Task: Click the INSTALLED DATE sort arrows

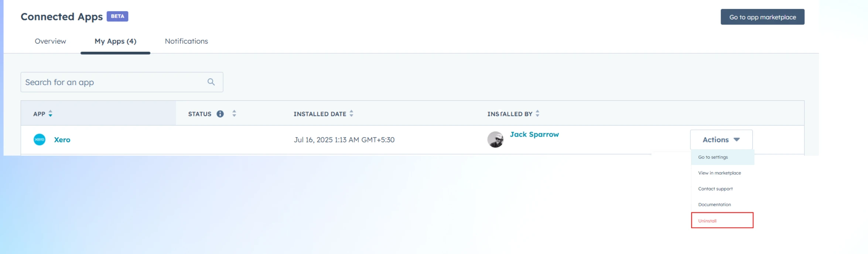Action: (x=351, y=114)
